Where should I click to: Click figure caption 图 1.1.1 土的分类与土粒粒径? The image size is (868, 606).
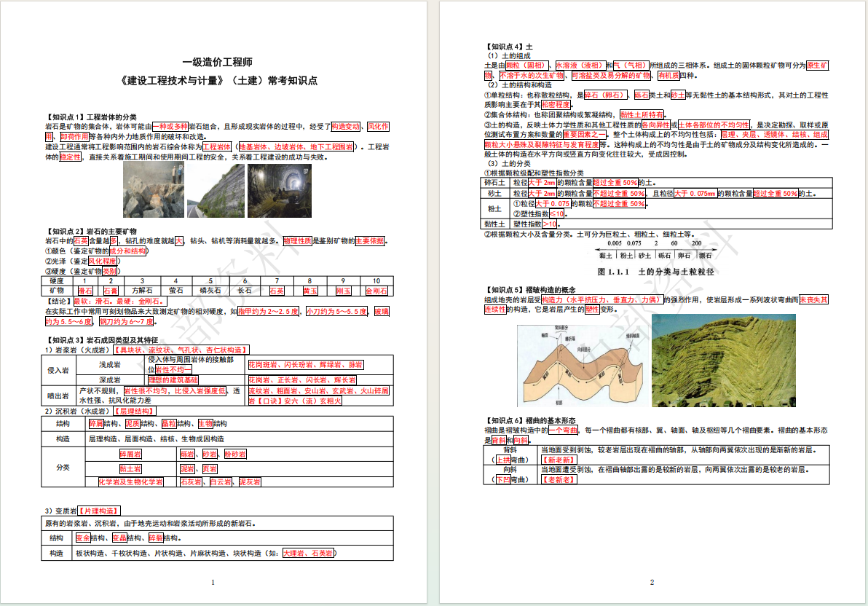click(x=656, y=272)
